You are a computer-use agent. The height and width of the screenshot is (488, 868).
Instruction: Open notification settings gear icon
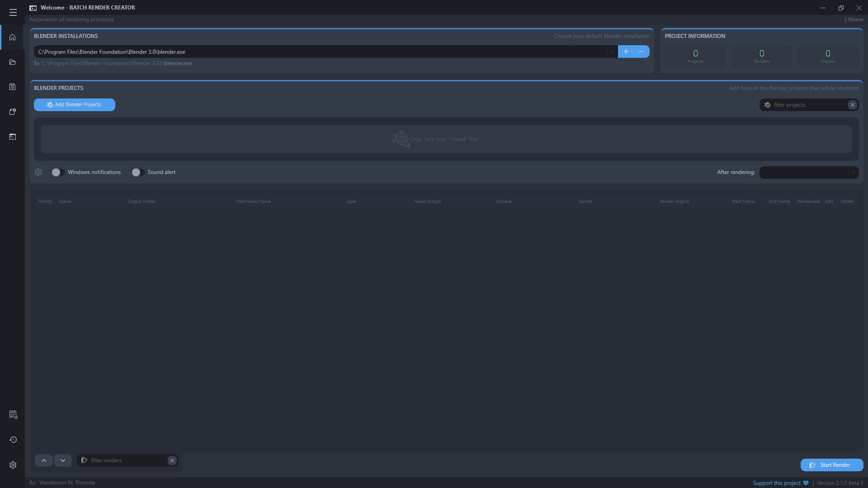[38, 172]
